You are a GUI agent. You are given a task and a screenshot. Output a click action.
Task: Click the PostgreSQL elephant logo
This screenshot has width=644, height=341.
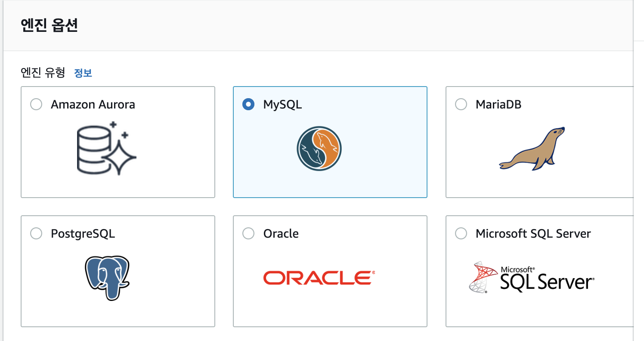[x=107, y=278]
